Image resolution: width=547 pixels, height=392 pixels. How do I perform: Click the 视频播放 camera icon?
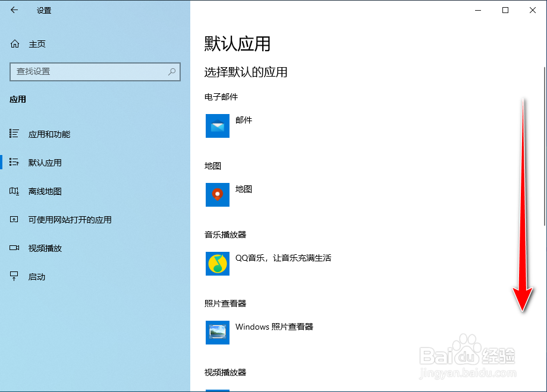click(14, 248)
